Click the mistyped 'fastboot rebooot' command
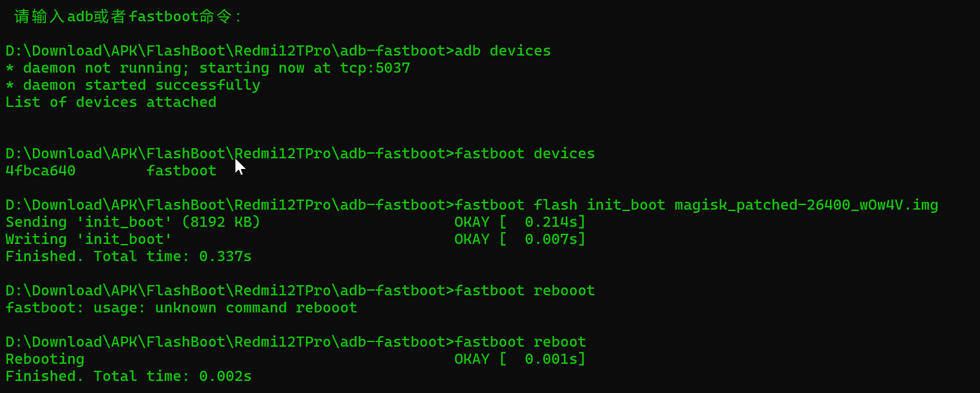Image resolution: width=980 pixels, height=393 pixels. (525, 291)
